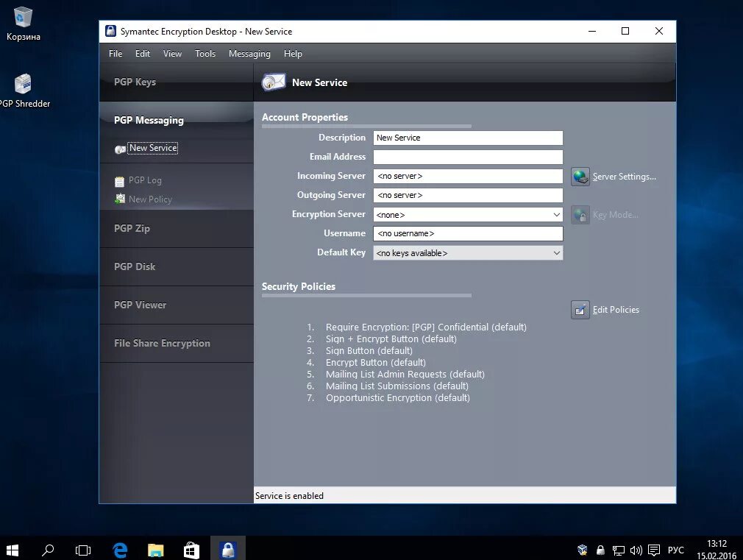
Task: Click the Username field
Action: (468, 233)
